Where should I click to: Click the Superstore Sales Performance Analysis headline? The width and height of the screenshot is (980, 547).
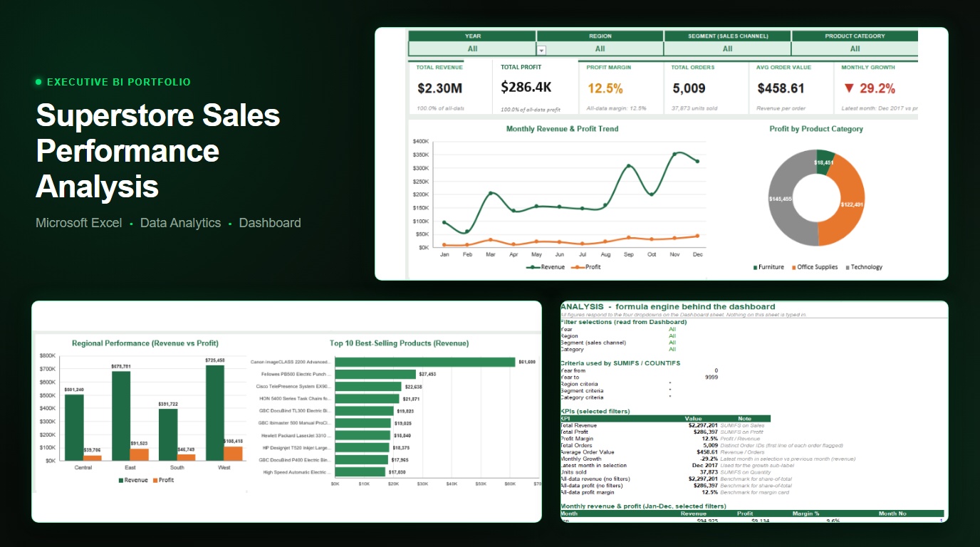tap(158, 151)
